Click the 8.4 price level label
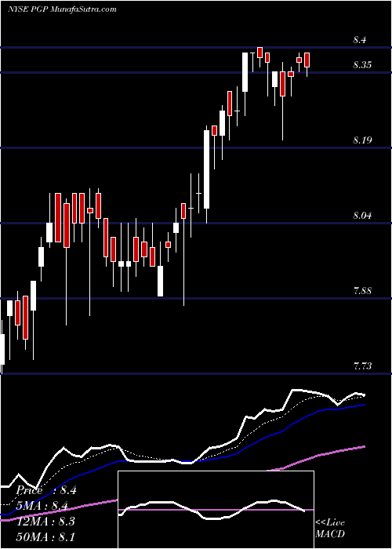Image resolution: width=392 pixels, height=549 pixels. 359,40
